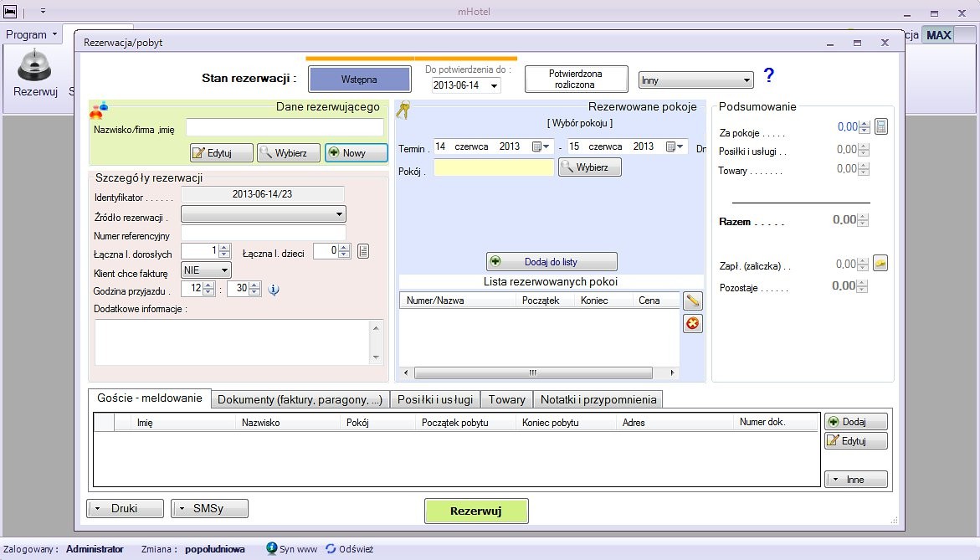
Task: Click Dodaj button in guests panel
Action: 855,422
